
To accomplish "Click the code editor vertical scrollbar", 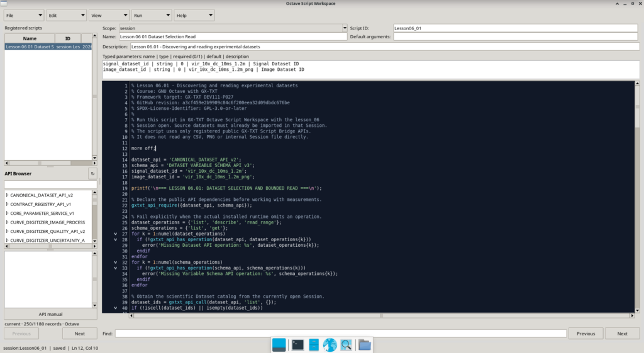I will pyautogui.click(x=637, y=197).
